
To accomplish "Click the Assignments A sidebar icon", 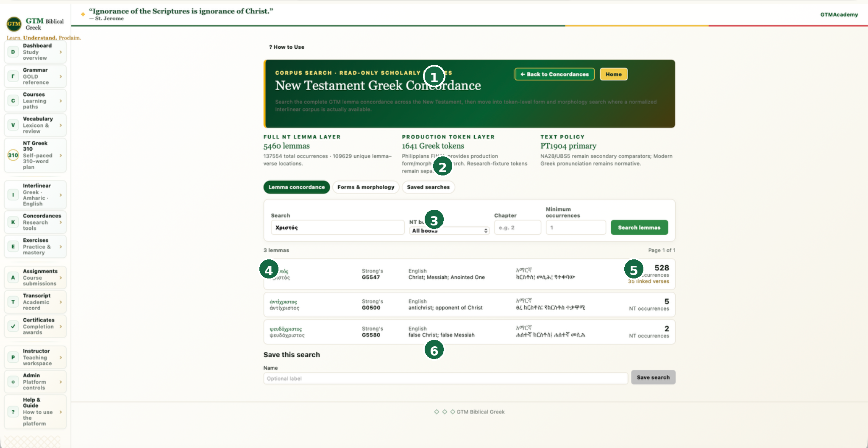I will click(x=13, y=278).
